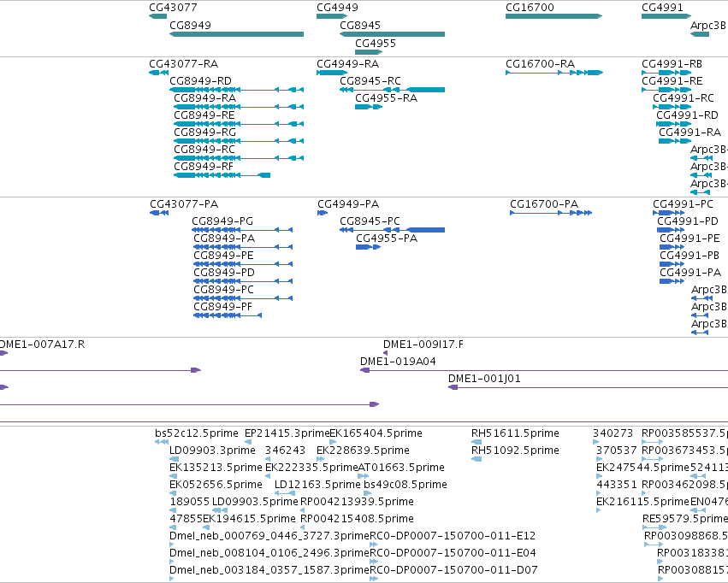
Task: Click EST EP21415.3prime
Action: tap(248, 442)
